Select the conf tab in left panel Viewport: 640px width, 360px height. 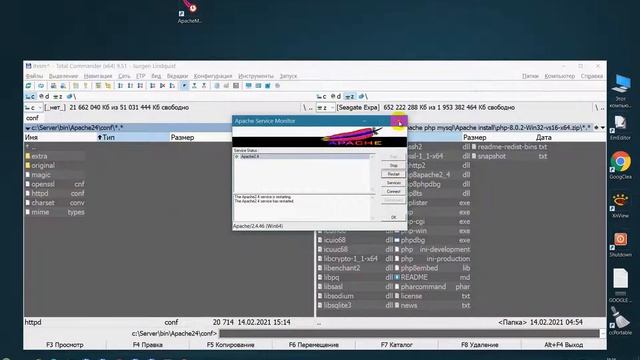pos(32,118)
